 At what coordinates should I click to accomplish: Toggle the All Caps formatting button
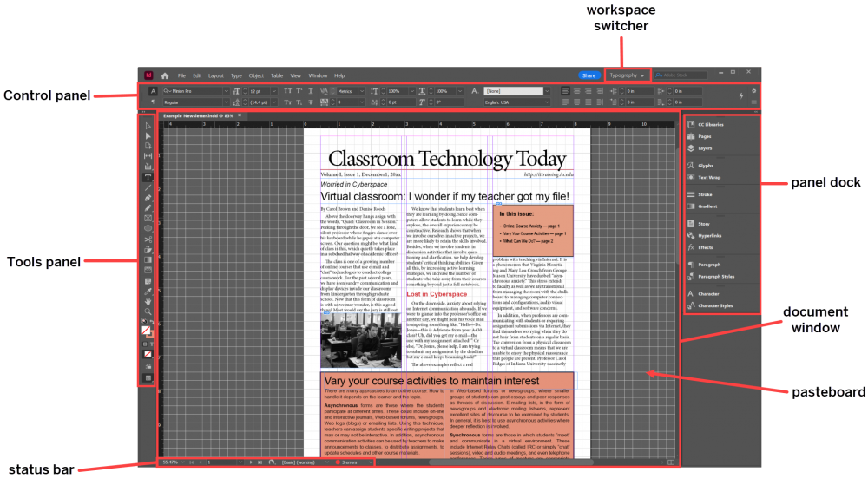pos(288,90)
